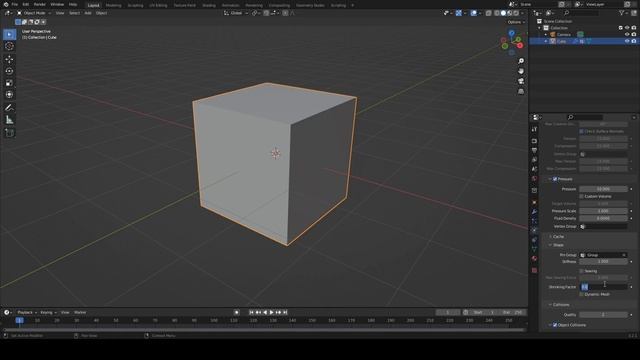Hide the Cube in viewport via eye icon
Viewport: 640px width, 360px height.
(x=627, y=41)
